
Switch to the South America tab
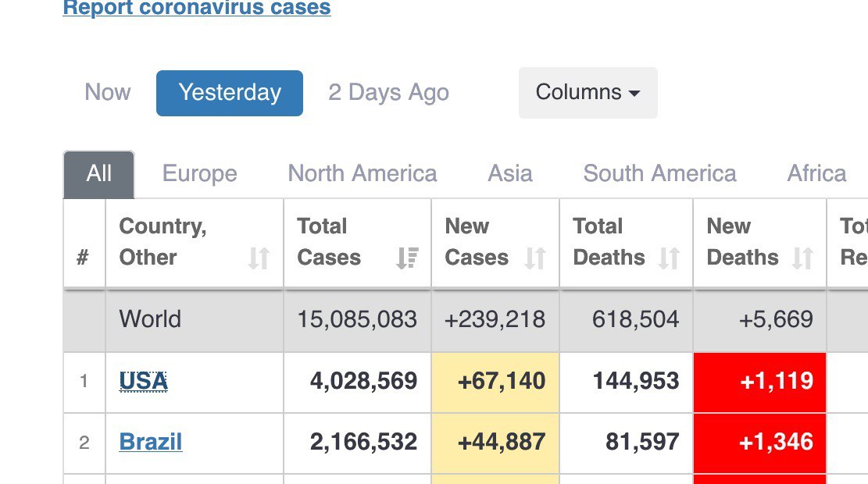pos(660,173)
